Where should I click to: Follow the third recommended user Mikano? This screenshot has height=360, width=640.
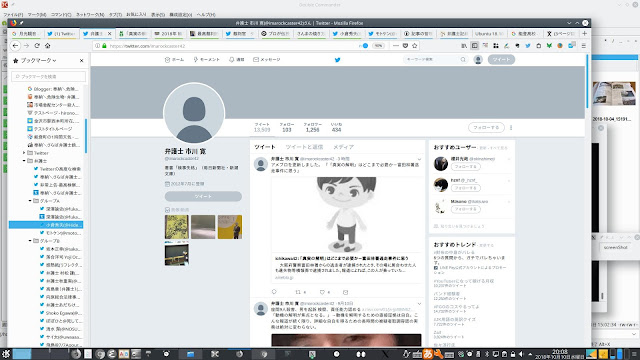(466, 209)
